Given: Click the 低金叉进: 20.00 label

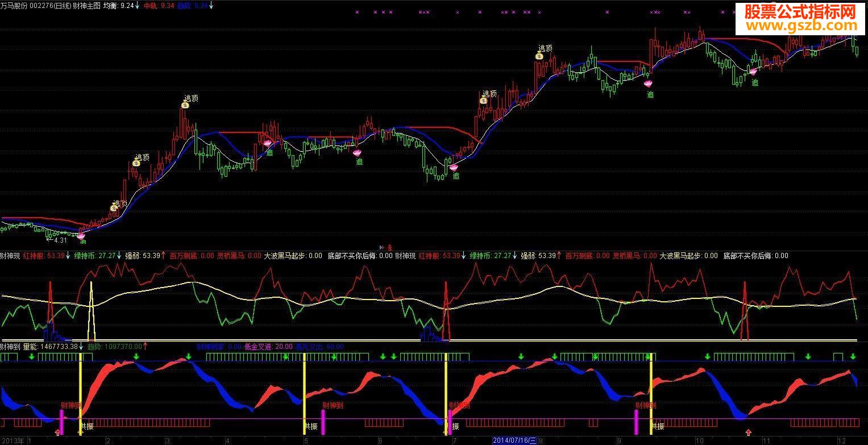Looking at the screenshot, I should point(268,346).
